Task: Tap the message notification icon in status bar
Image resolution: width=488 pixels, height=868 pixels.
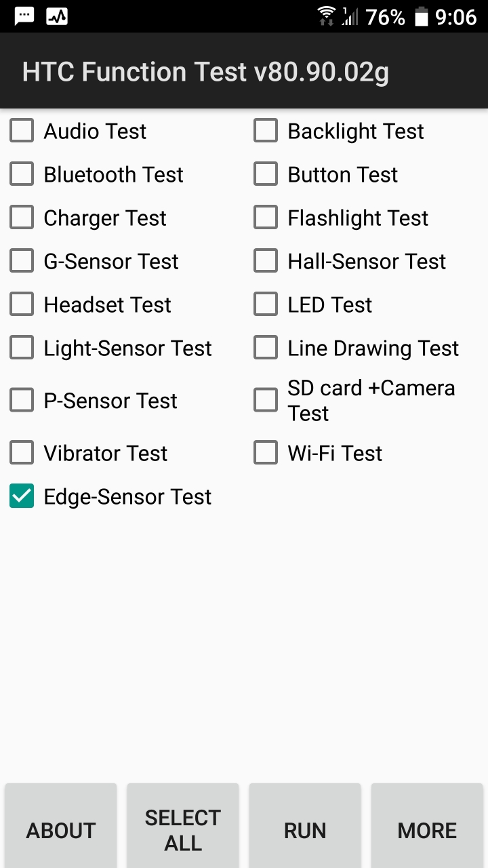Action: [24, 16]
